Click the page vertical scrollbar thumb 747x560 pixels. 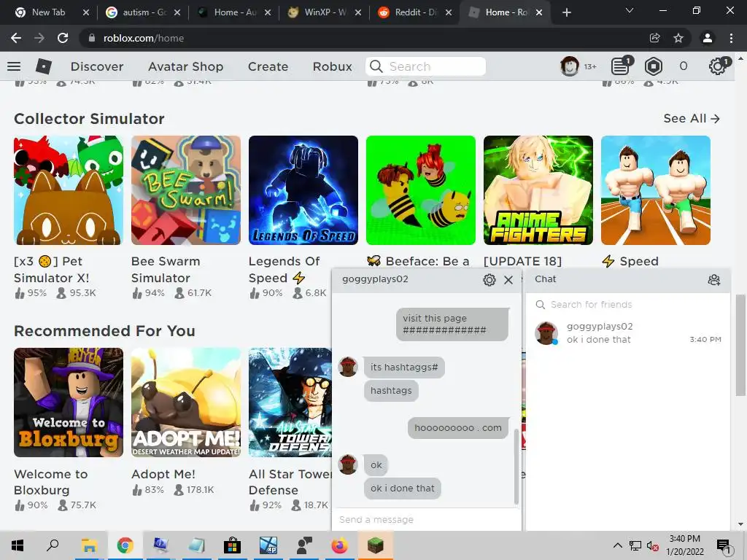[x=740, y=345]
